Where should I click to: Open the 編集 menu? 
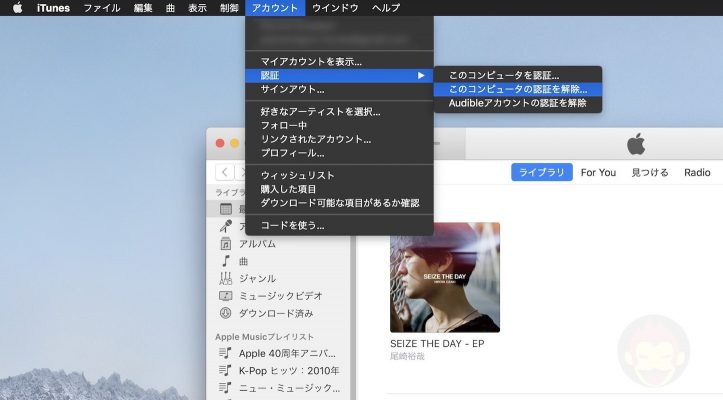tap(143, 8)
